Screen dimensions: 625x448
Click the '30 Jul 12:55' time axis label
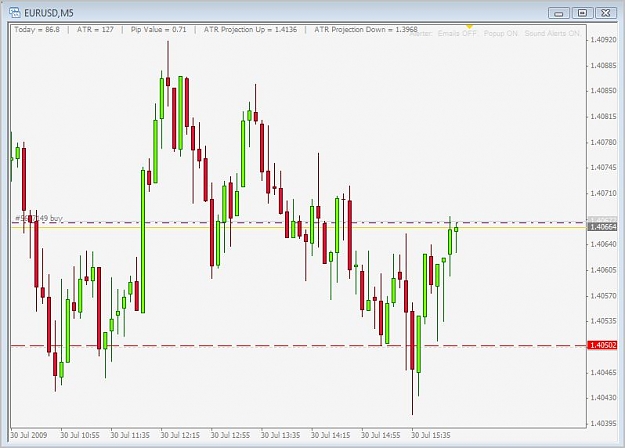click(230, 435)
